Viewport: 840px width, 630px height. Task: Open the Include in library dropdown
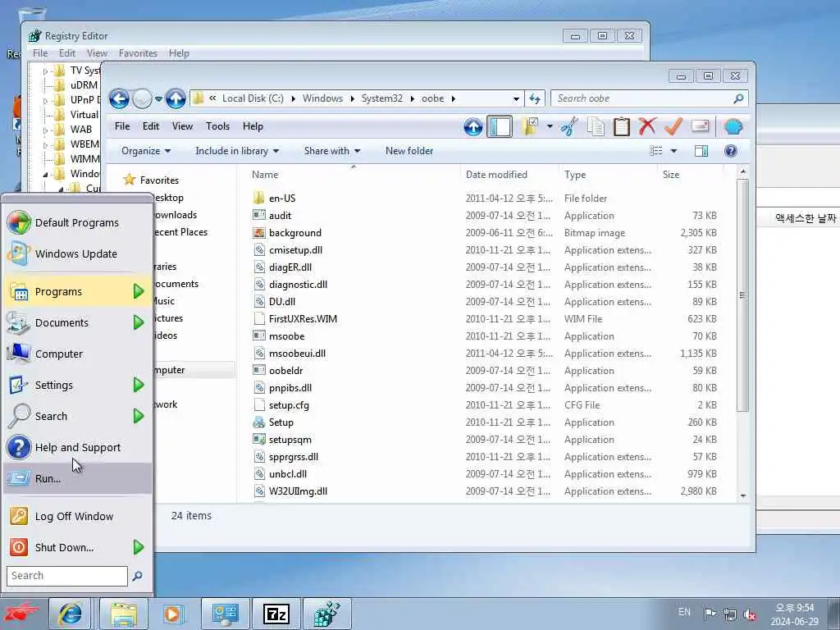coord(237,151)
